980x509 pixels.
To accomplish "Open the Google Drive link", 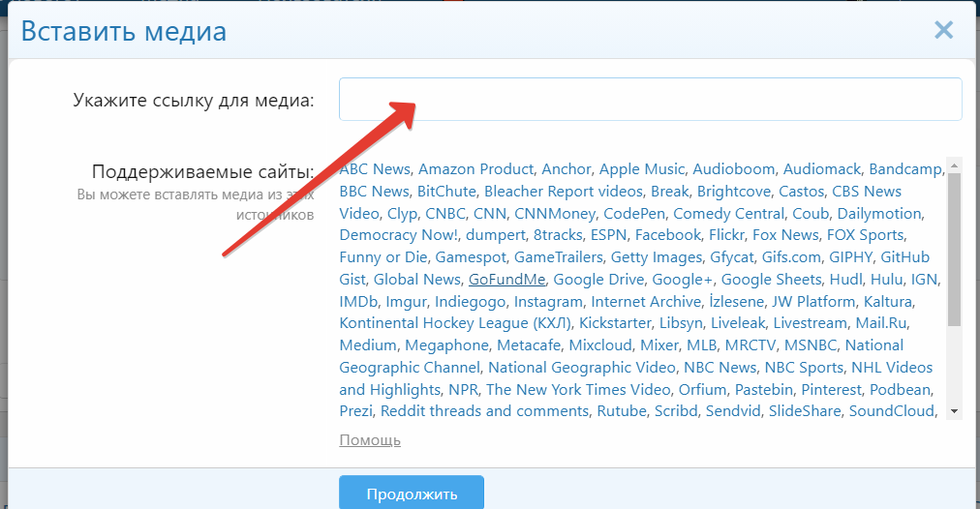I will 598,280.
